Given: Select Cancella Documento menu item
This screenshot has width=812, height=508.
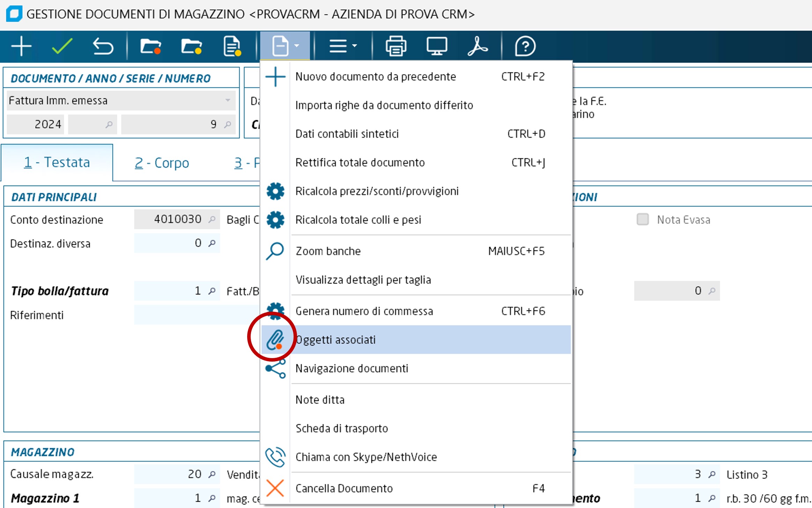Looking at the screenshot, I should click(x=344, y=488).
